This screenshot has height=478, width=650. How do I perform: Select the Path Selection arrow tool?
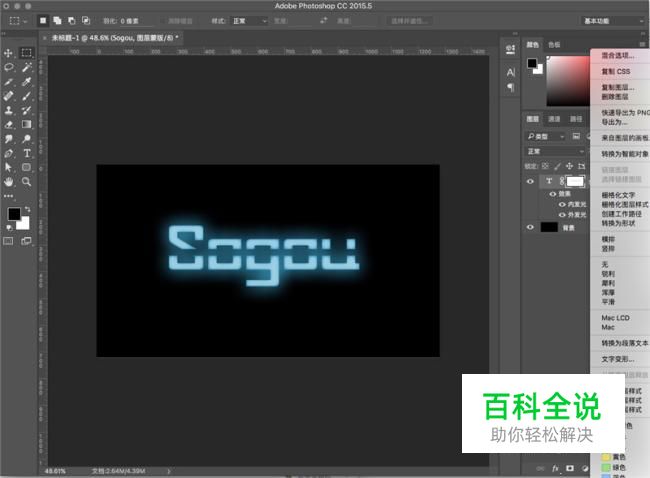tap(8, 167)
